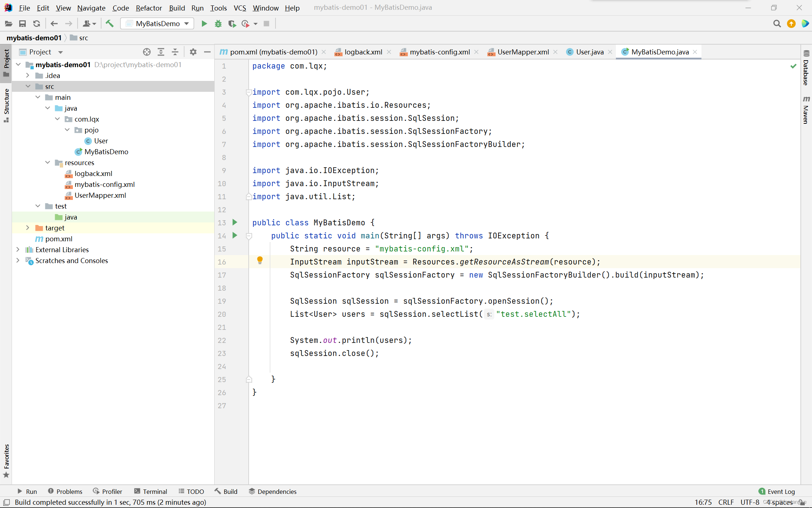Run with coverage shield icon

(x=232, y=24)
